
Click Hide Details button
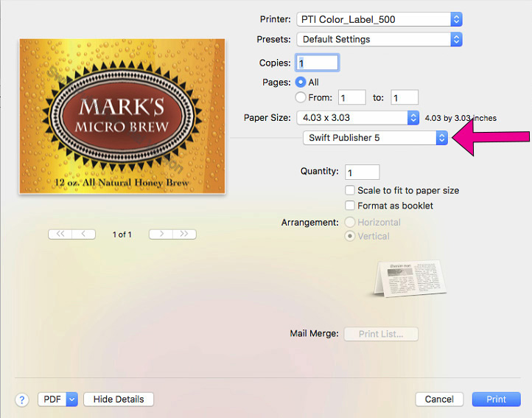tap(119, 400)
